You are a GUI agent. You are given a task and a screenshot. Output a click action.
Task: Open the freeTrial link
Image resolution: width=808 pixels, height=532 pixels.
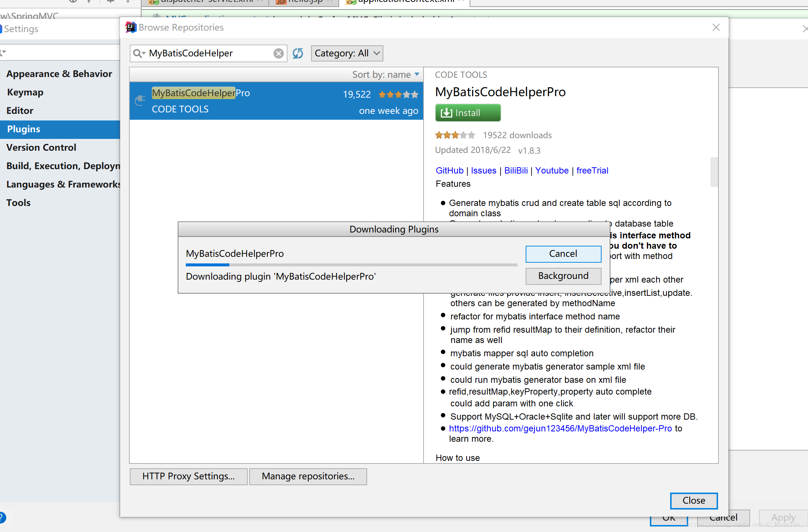pos(592,171)
